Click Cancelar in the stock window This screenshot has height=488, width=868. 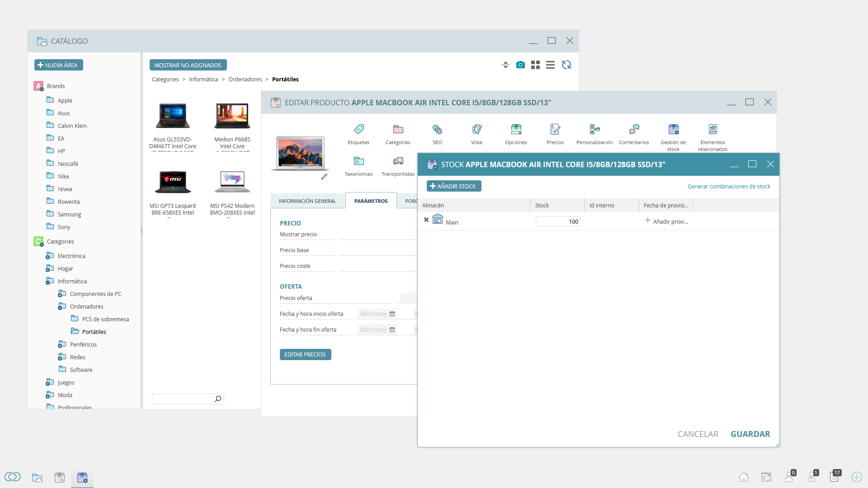pos(698,434)
